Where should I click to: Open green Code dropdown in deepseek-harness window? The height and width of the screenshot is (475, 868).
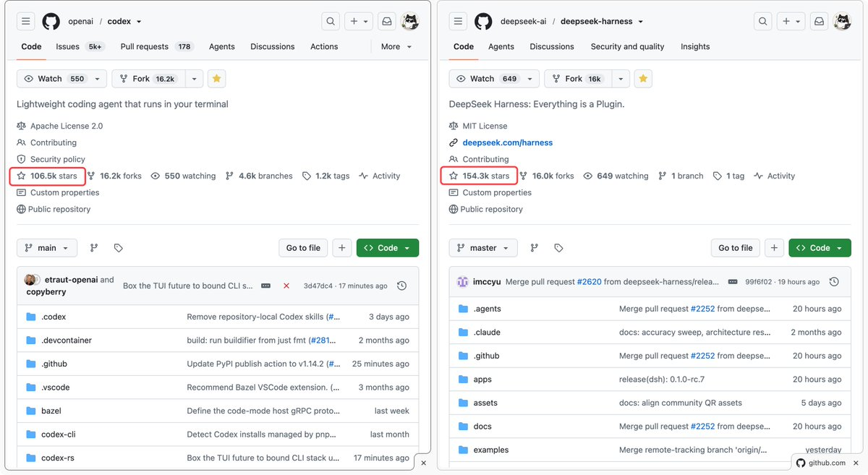[820, 248]
